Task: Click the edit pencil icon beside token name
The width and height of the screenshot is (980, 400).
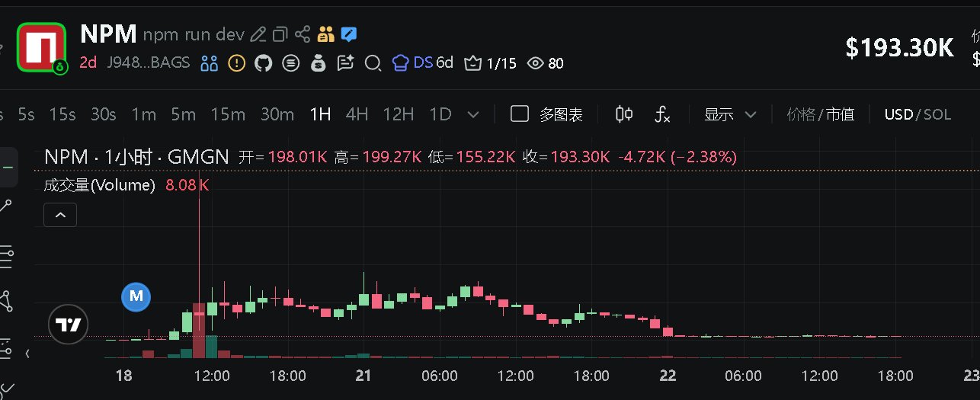Action: click(x=258, y=34)
